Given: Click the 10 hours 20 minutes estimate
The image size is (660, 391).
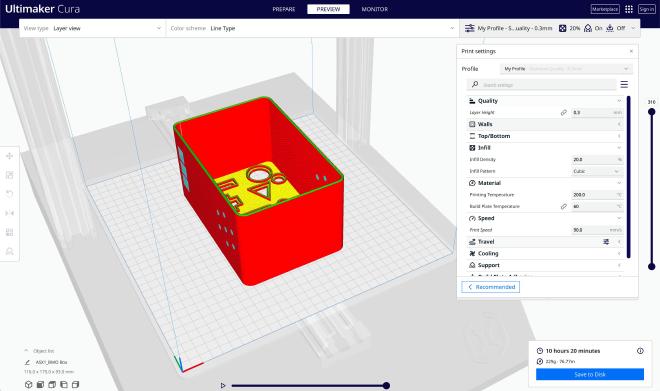Looking at the screenshot, I should [x=573, y=351].
